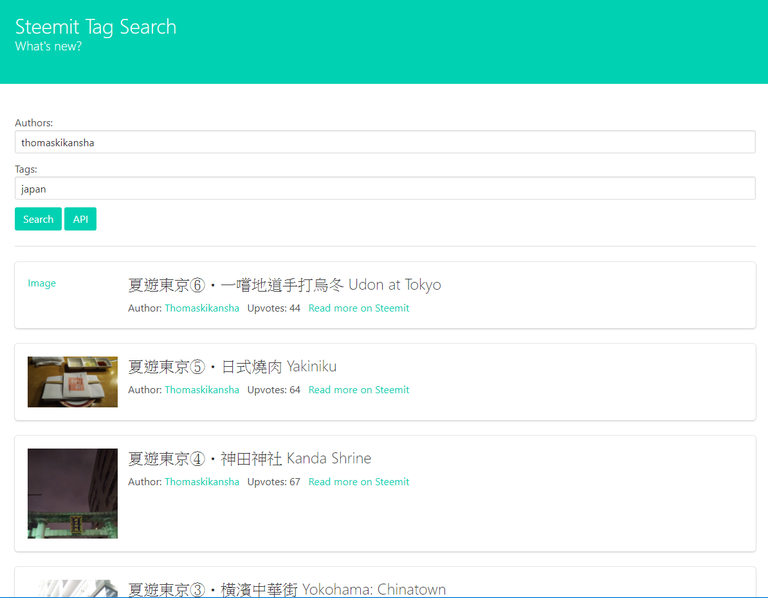
Task: Read more on Steemit for Kanda Shrine
Action: click(358, 482)
